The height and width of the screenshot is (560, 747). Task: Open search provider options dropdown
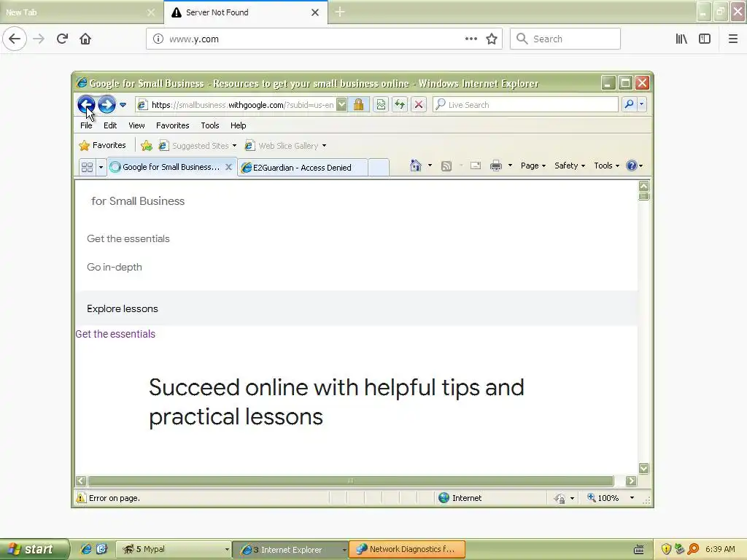click(642, 104)
